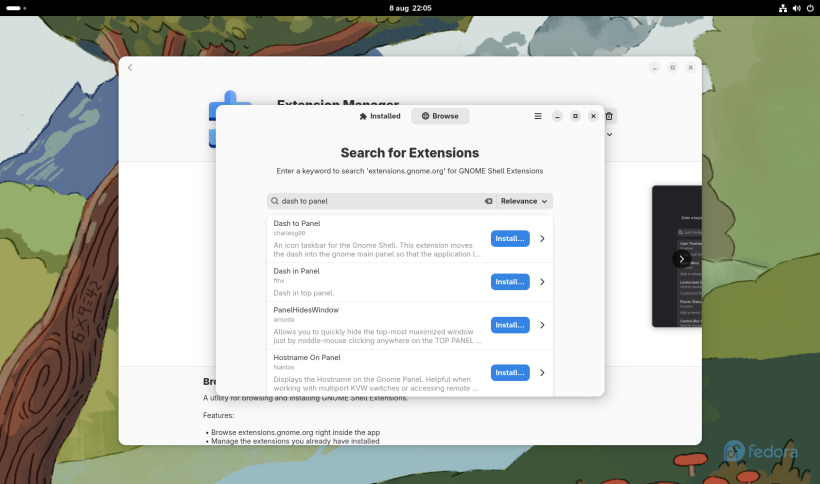Screen dimensions: 820x484
Task: Open the dark screenshot thumbnail in Software
Action: 677,256
